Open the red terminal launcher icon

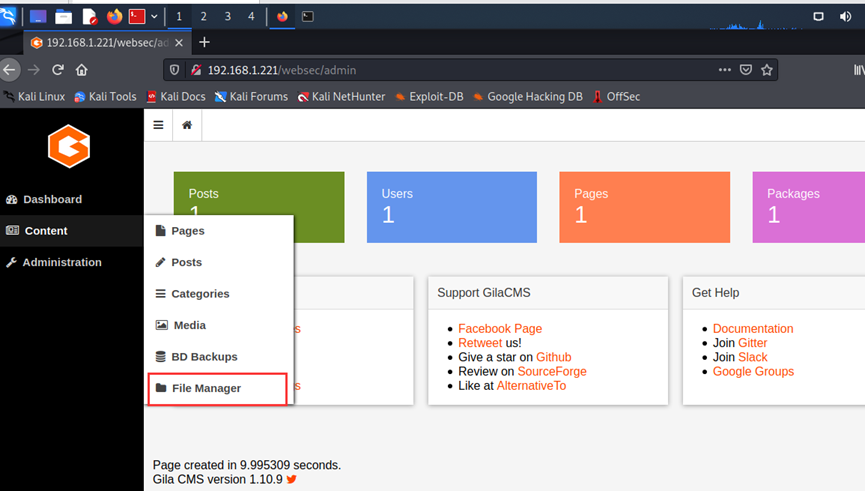coord(137,17)
